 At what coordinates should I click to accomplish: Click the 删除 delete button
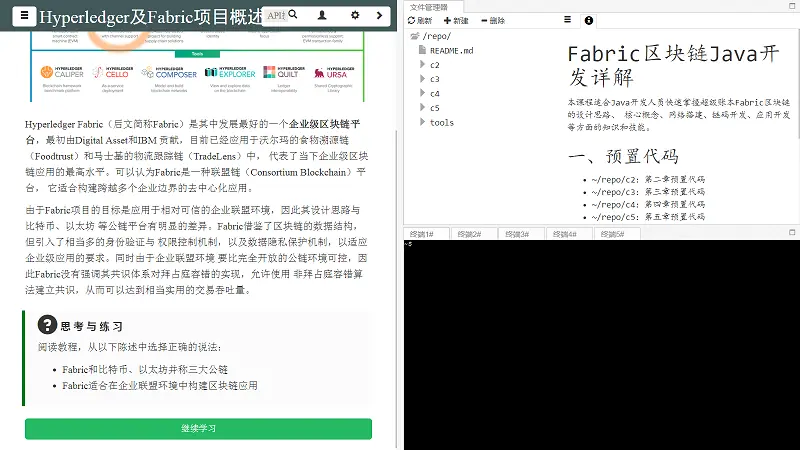pyautogui.click(x=493, y=20)
